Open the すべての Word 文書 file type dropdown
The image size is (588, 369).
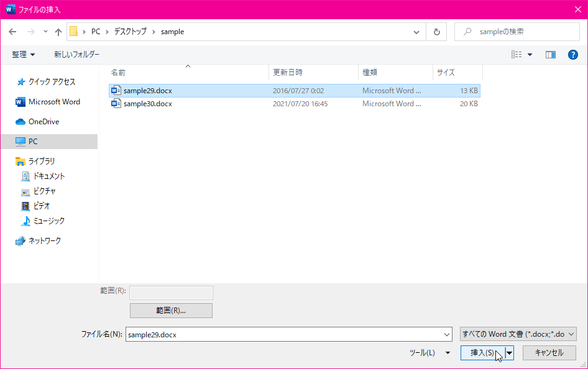point(517,334)
